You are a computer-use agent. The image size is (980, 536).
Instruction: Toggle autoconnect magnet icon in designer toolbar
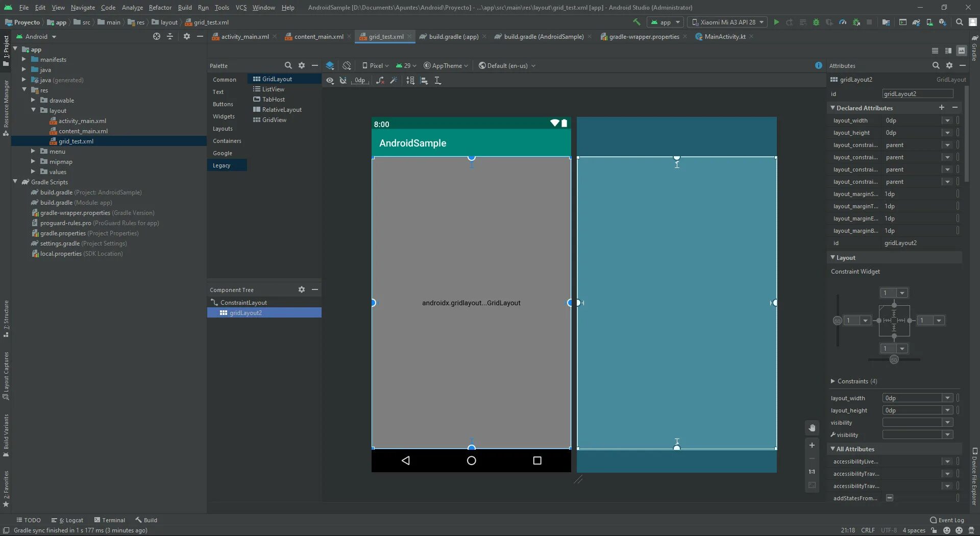pyautogui.click(x=343, y=81)
